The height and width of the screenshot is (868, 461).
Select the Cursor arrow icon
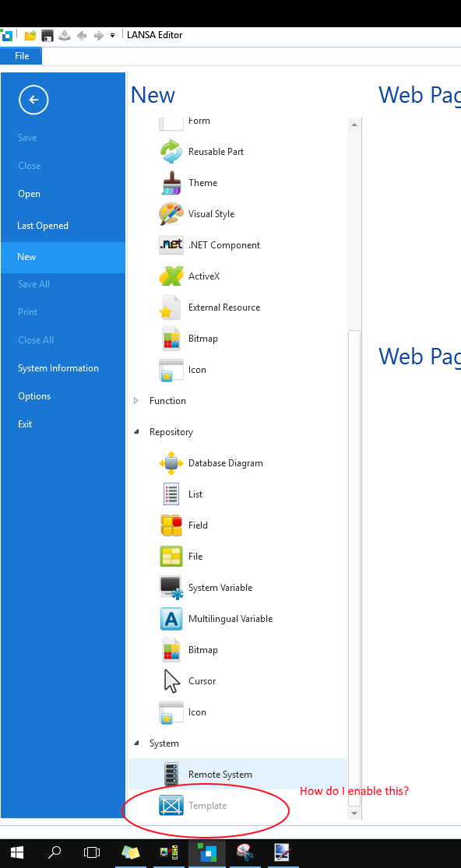pyautogui.click(x=171, y=681)
